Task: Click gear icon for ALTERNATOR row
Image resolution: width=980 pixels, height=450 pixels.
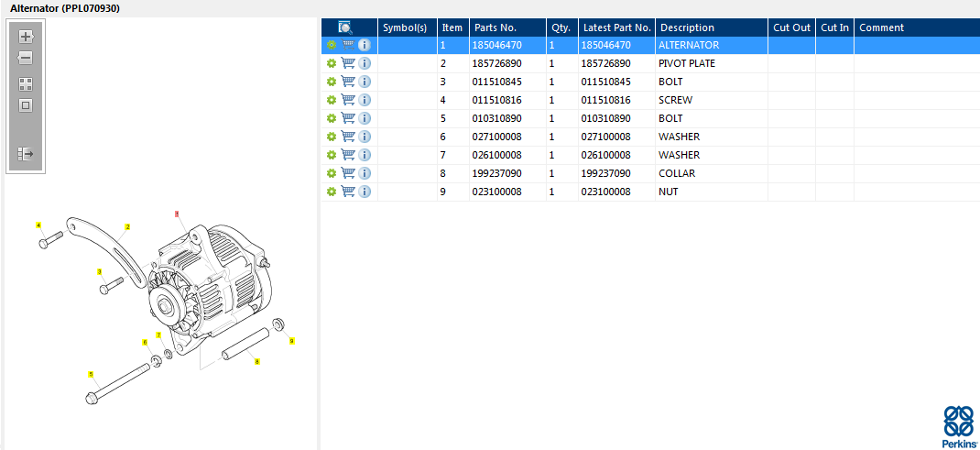Action: [332, 45]
